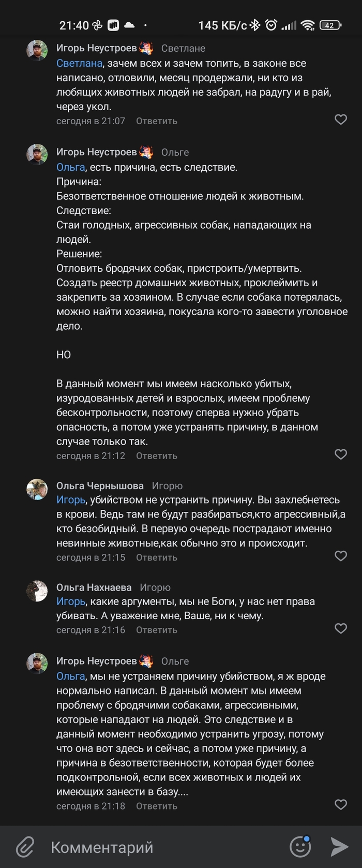Tap the Wi-Fi icon in status bar
Screen dimensions: 362x868
point(308,25)
